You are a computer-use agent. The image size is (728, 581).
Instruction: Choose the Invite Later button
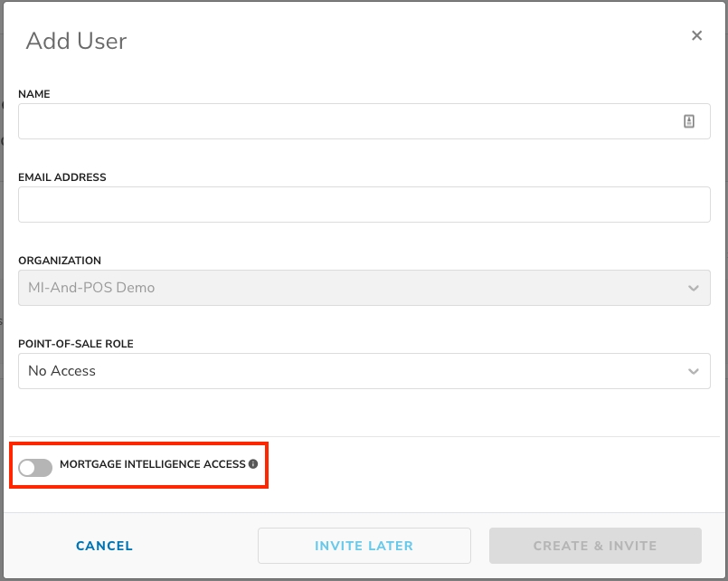coord(364,546)
